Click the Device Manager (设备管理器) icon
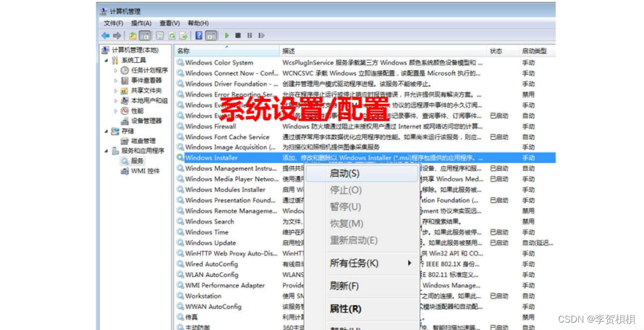 pyautogui.click(x=125, y=121)
